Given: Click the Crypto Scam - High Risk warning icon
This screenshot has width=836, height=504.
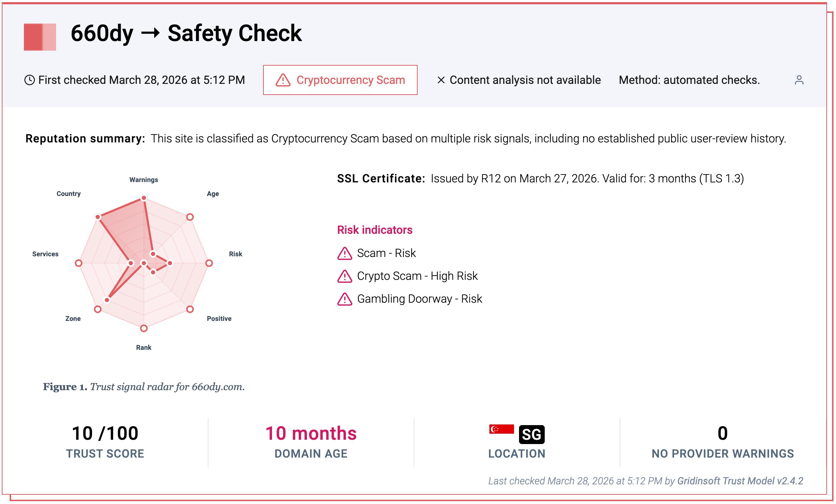Looking at the screenshot, I should tap(344, 276).
